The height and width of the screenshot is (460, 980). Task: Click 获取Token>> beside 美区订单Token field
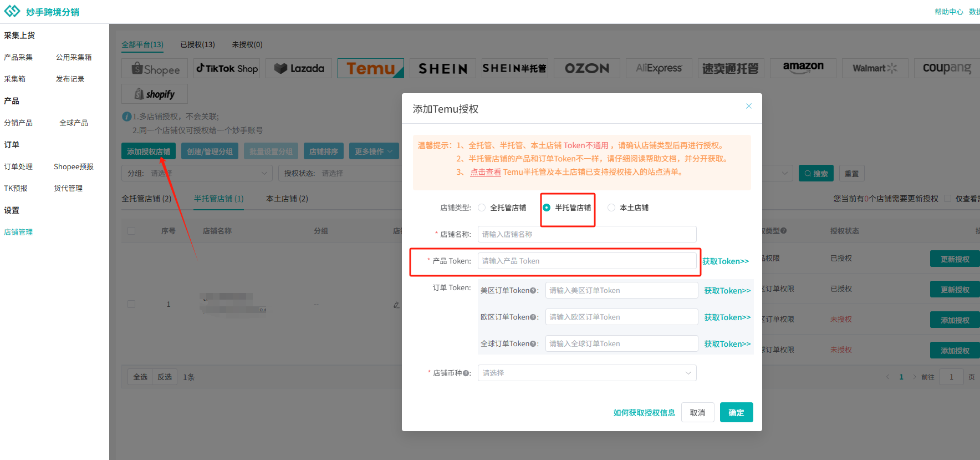(x=727, y=290)
